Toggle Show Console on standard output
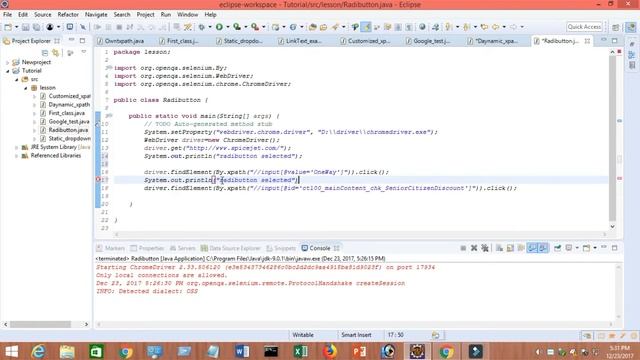Screen dimensions: 640x360 (x=532, y=248)
